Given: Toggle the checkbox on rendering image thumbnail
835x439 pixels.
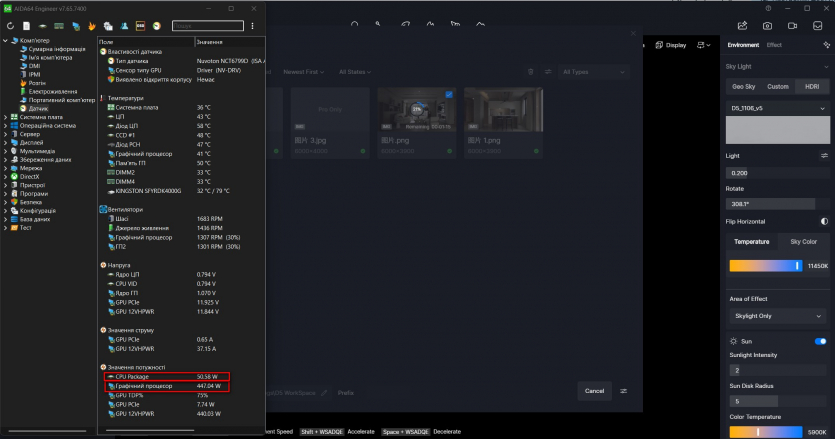Looking at the screenshot, I should click(x=448, y=95).
